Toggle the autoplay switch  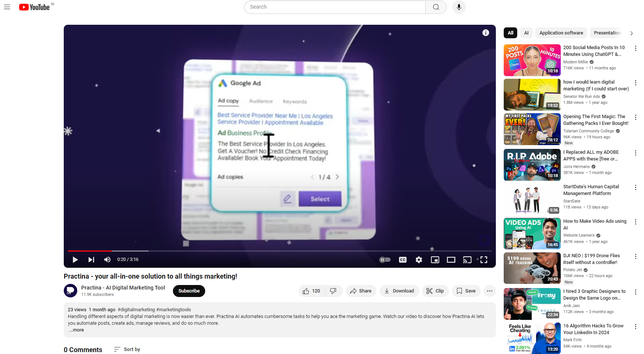tap(385, 259)
